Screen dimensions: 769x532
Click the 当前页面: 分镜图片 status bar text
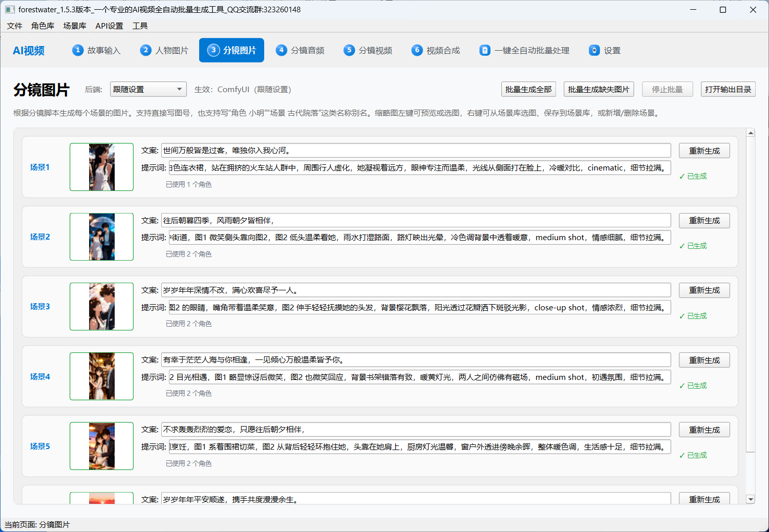(37, 525)
